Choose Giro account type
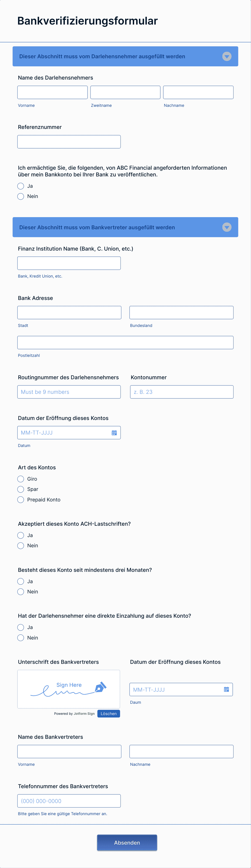Viewport: 251px width, 868px height. [21, 479]
